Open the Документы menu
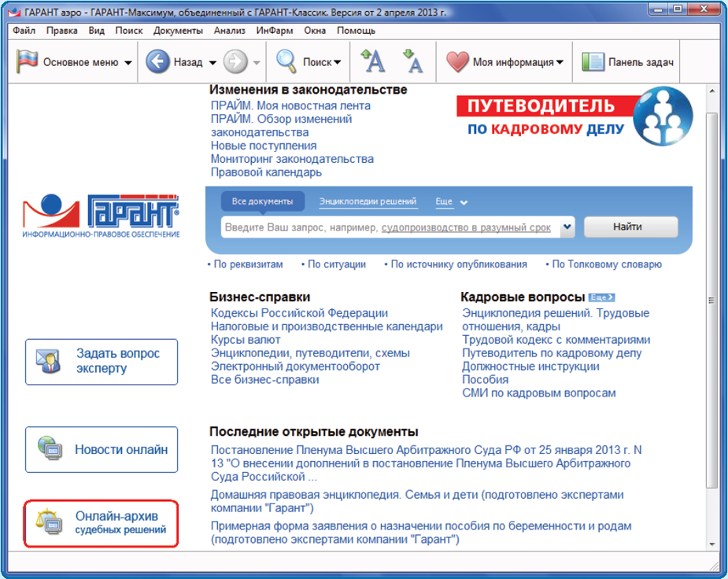This screenshot has width=728, height=579. pos(179,31)
